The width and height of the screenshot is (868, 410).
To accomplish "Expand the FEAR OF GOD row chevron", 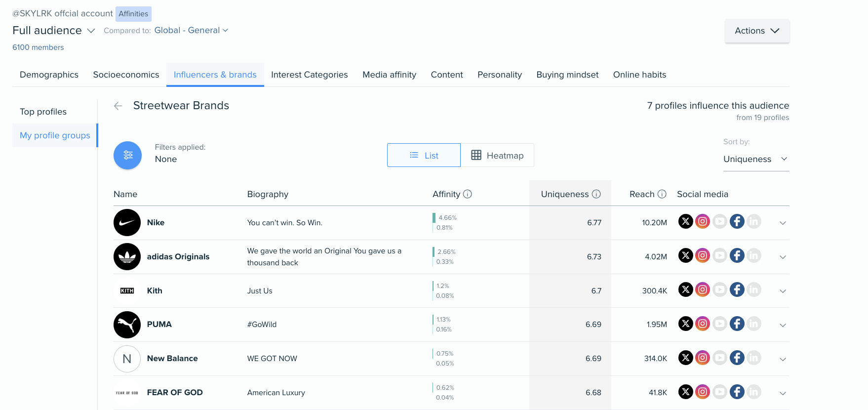I will (783, 393).
